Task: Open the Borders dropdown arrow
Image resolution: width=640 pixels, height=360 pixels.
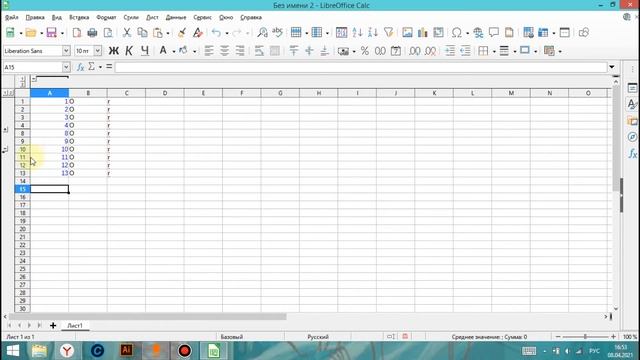Action: [x=494, y=51]
